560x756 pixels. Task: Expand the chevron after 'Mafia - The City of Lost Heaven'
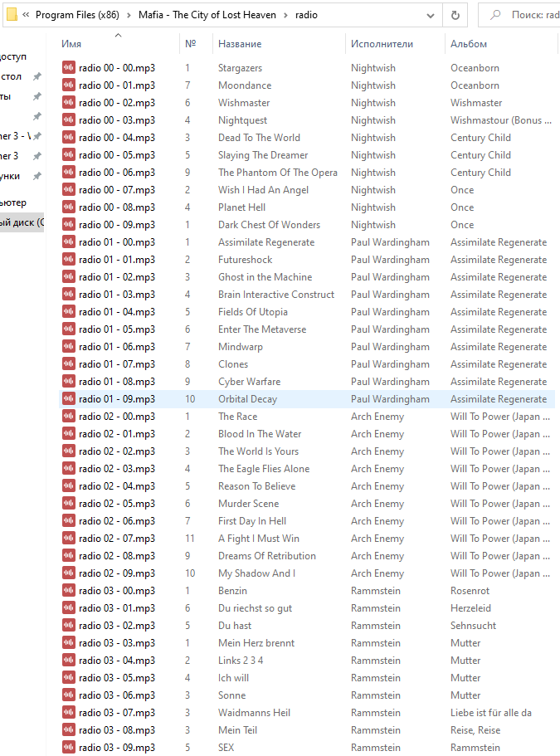(285, 15)
